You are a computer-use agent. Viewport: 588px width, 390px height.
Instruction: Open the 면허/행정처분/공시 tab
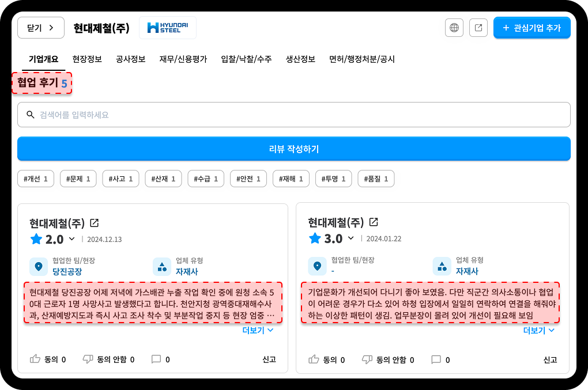click(362, 59)
